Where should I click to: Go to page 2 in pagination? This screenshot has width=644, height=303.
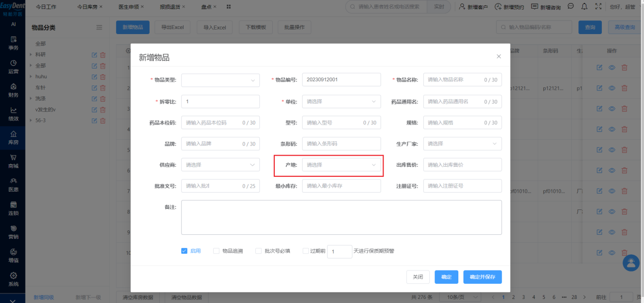coord(513,297)
